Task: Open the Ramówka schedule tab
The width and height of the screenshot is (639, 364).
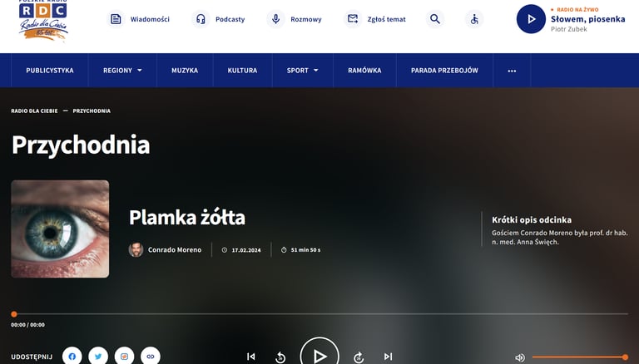Action: point(364,71)
